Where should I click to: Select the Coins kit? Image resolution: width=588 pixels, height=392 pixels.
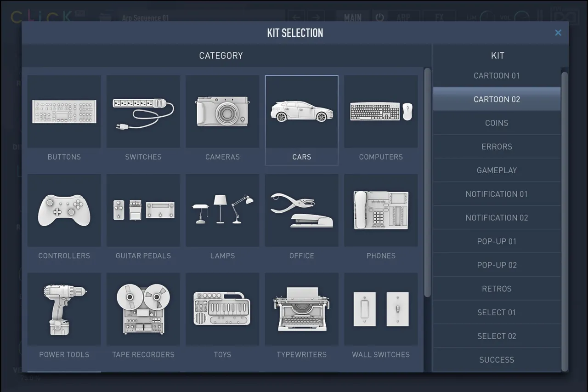[497, 123]
